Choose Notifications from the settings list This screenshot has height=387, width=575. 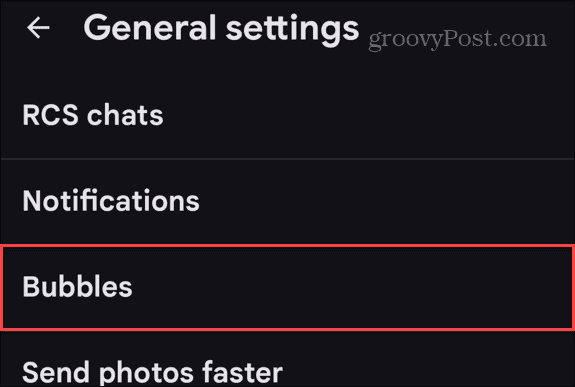[288, 201]
